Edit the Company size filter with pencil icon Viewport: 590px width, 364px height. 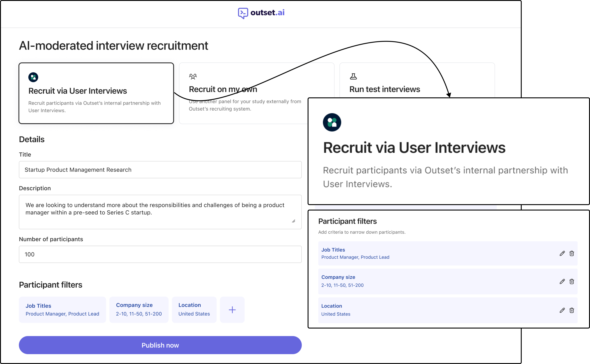click(562, 281)
